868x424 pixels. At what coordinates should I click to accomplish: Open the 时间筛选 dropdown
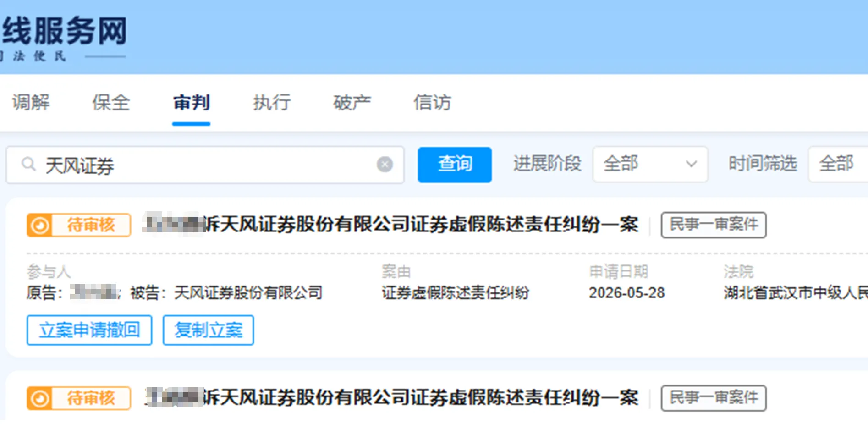tap(838, 164)
